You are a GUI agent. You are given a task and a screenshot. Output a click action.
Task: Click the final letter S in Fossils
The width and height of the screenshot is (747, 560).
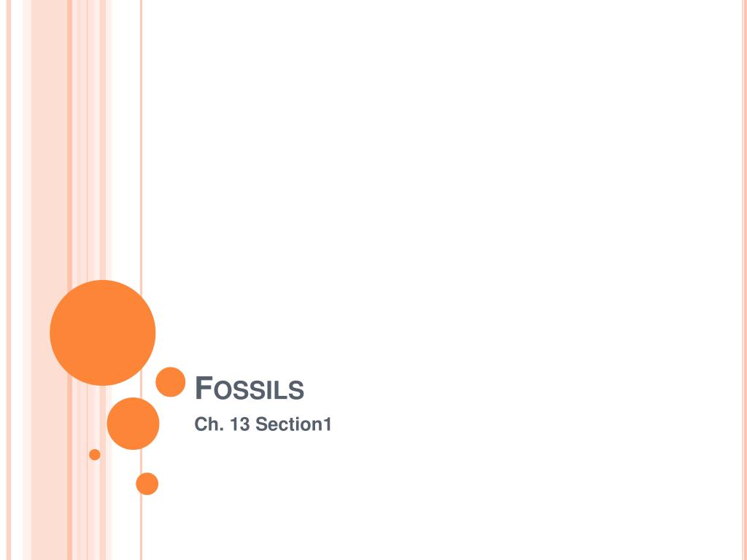[296, 390]
